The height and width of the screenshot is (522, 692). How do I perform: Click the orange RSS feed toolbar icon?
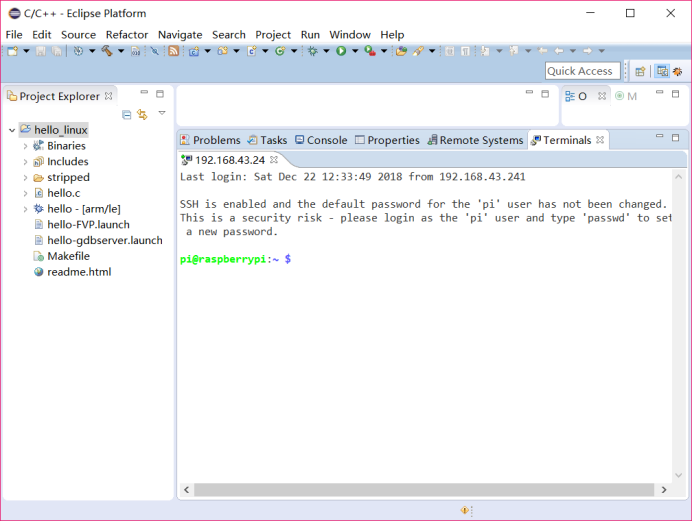tap(174, 51)
